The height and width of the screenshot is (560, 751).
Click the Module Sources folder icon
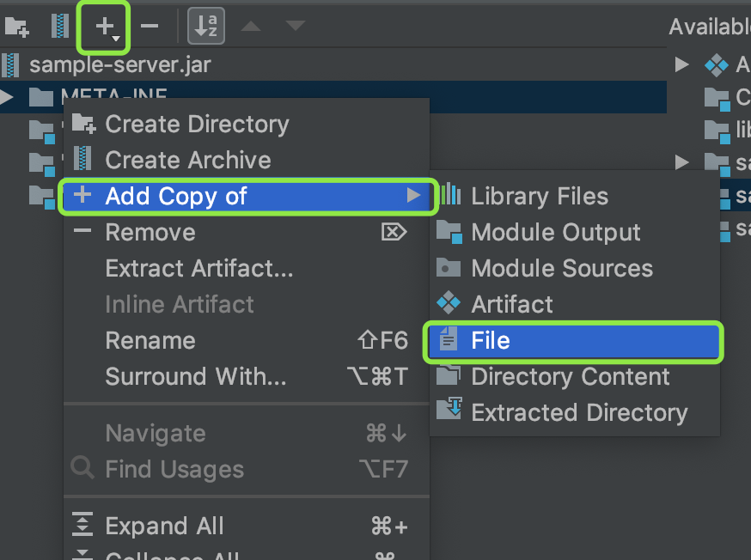(x=449, y=269)
